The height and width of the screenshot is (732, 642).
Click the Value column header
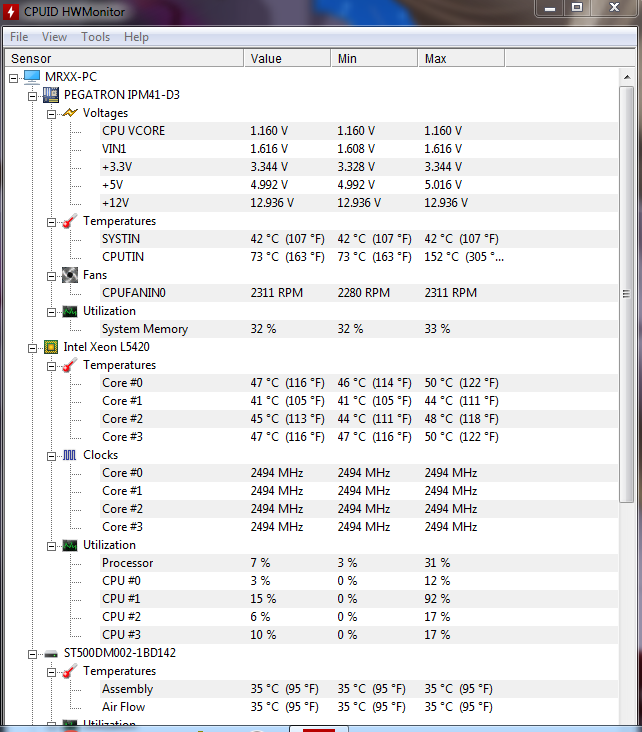point(287,58)
